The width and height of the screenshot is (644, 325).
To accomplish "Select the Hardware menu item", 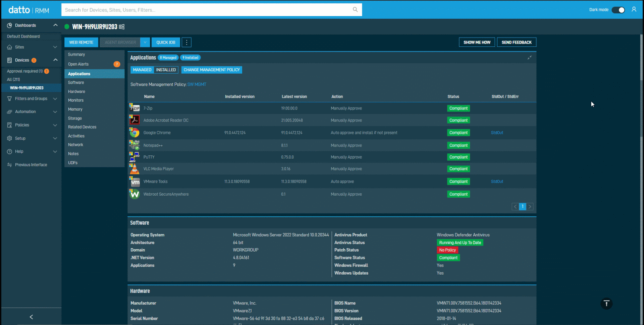I will (94, 91).
